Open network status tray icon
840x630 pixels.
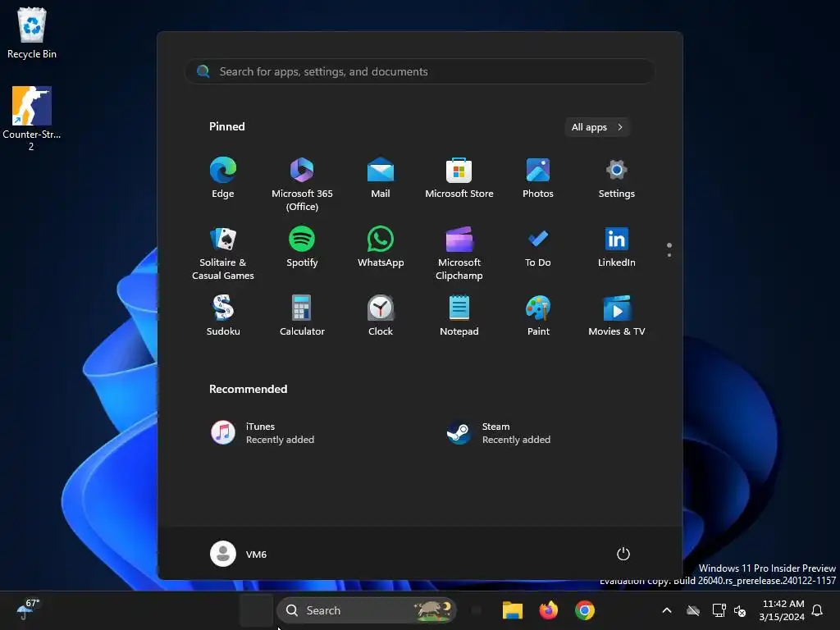coord(719,610)
